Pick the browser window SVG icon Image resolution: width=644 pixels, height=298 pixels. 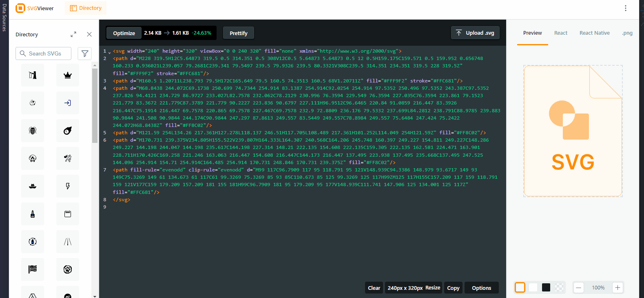(x=68, y=214)
